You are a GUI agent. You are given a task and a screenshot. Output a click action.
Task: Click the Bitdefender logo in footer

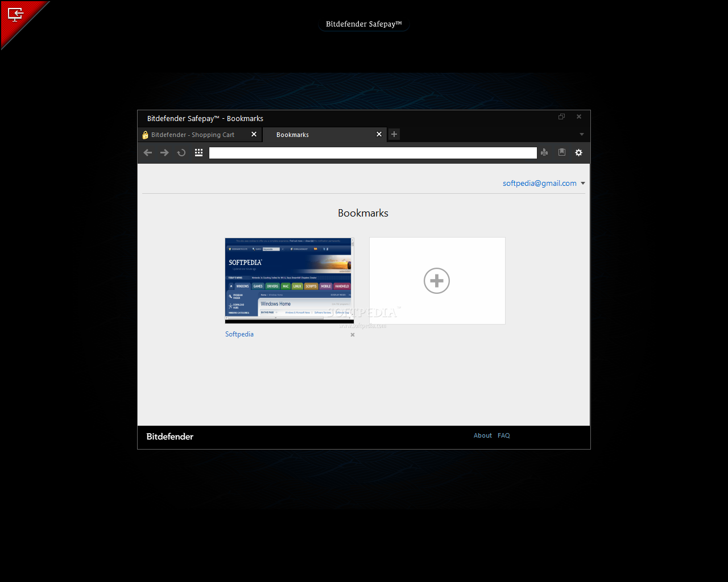click(170, 436)
